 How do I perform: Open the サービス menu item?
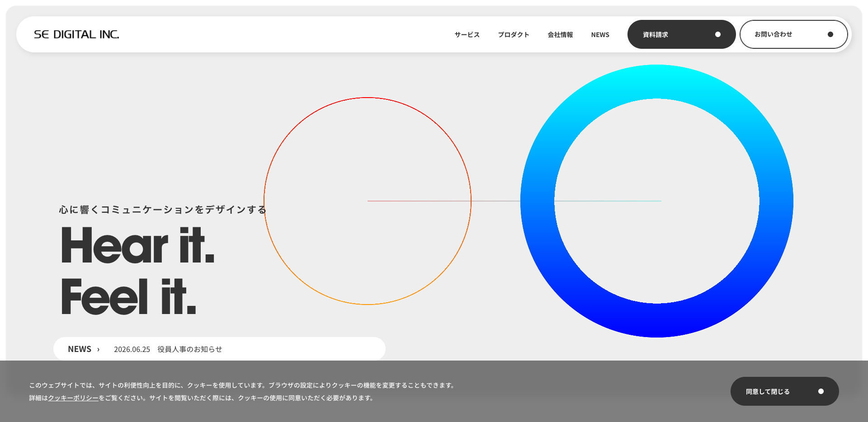467,35
